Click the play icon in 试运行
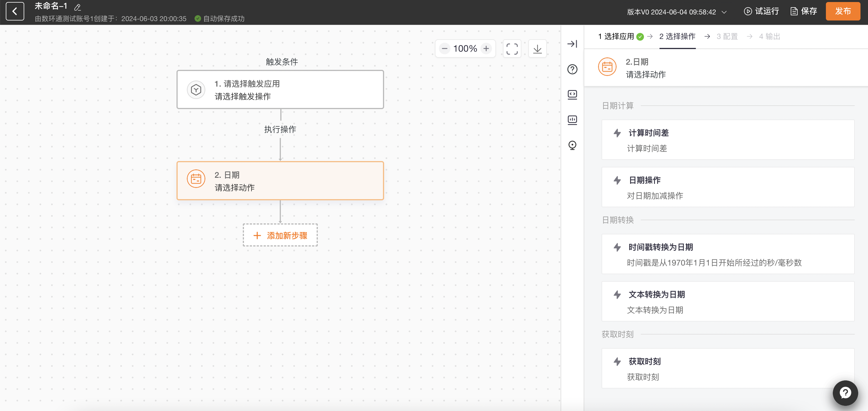868x411 pixels. point(748,12)
